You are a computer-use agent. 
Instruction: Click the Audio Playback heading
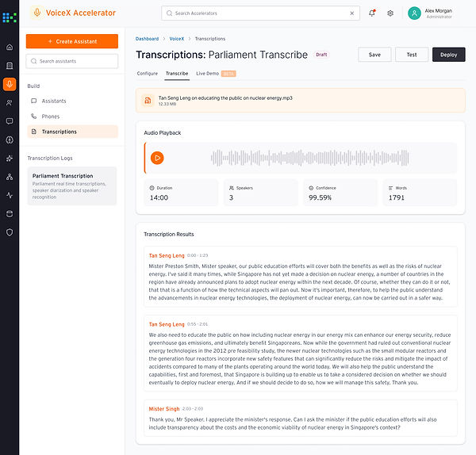tap(163, 133)
